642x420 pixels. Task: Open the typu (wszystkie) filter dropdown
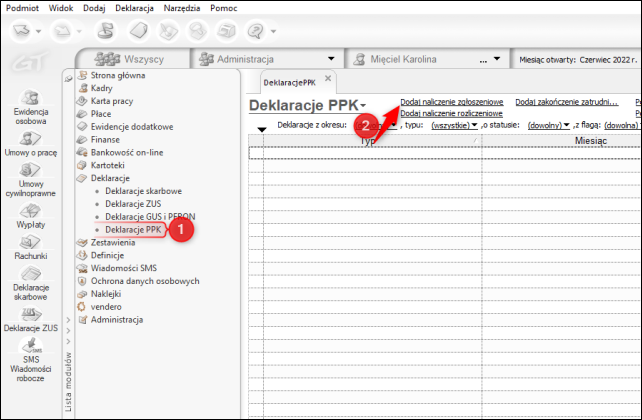pos(454,125)
